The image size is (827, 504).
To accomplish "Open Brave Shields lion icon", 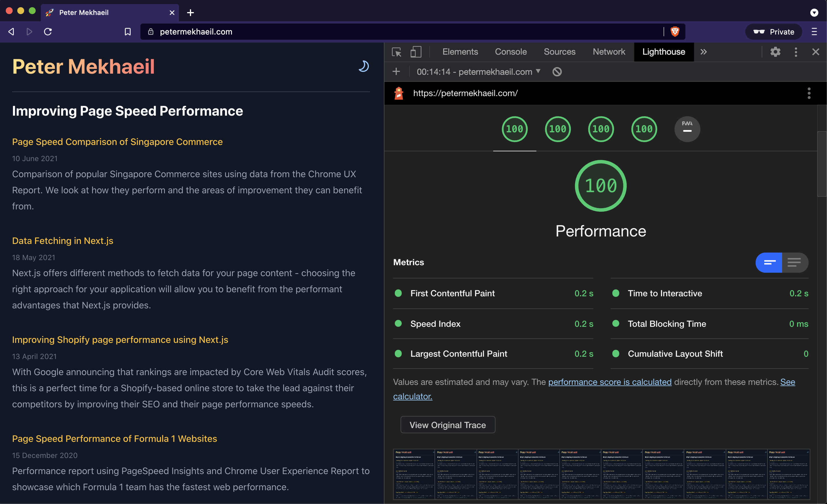I will pyautogui.click(x=674, y=32).
